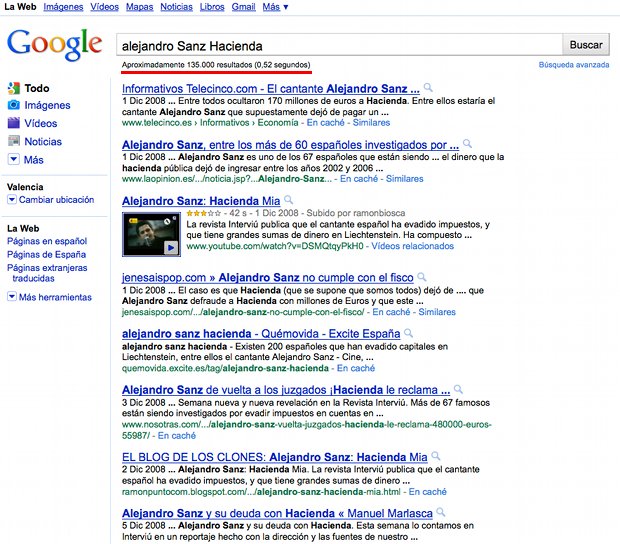This screenshot has height=544, width=620.
Task: Click Similares for laopinion.es result
Action: tap(405, 179)
